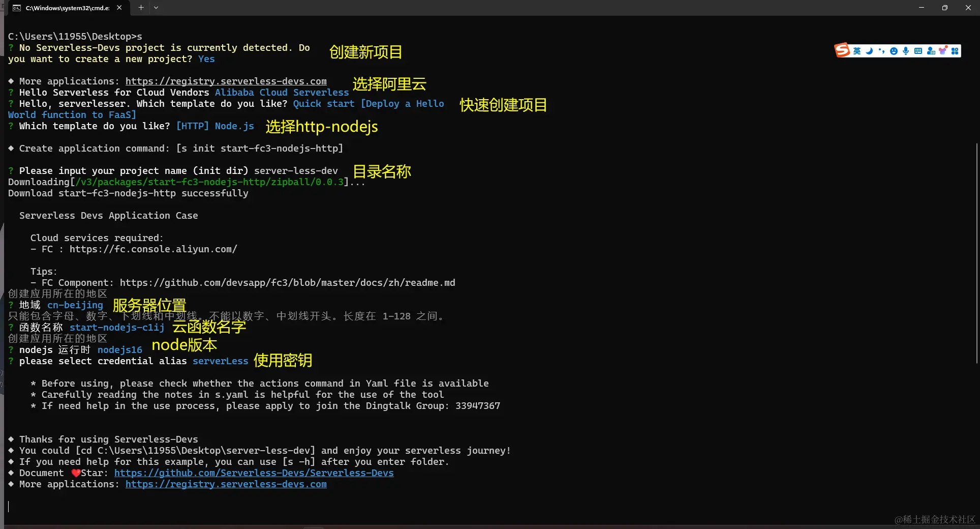Click the terminal vertical scrollbar
Image resolution: width=980 pixels, height=529 pixels.
click(976, 254)
